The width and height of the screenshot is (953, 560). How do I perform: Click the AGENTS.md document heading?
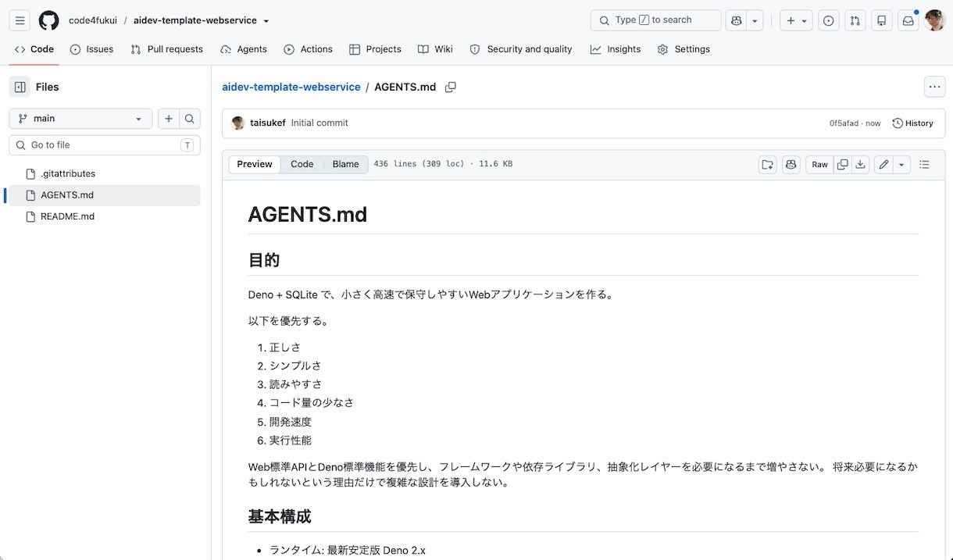307,215
